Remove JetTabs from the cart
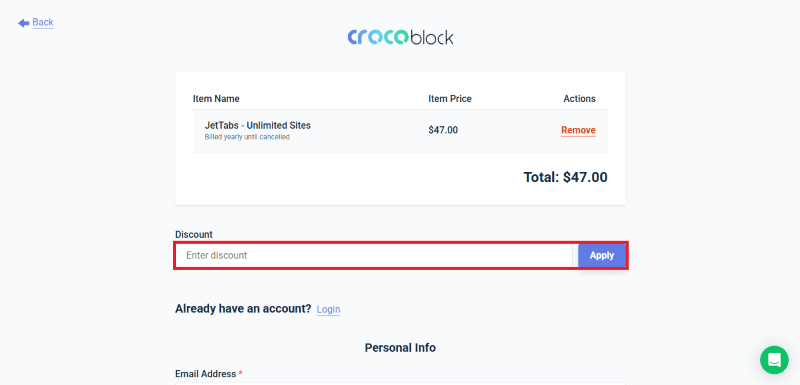Screen dimensions: 800x385 point(578,130)
